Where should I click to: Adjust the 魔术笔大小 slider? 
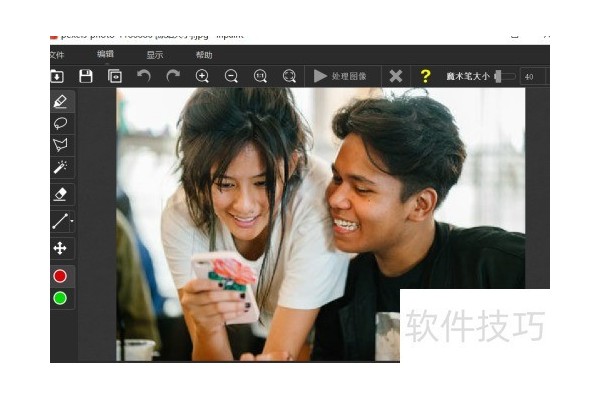click(504, 77)
